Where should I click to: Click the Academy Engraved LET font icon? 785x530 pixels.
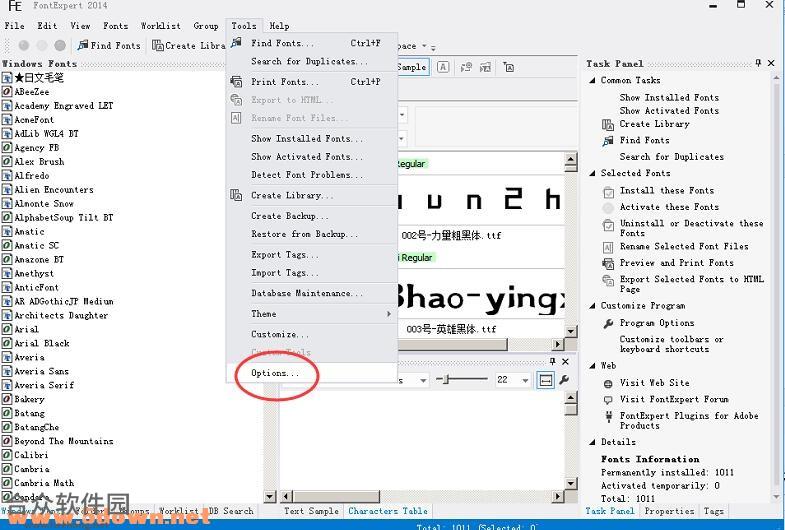(x=7, y=106)
